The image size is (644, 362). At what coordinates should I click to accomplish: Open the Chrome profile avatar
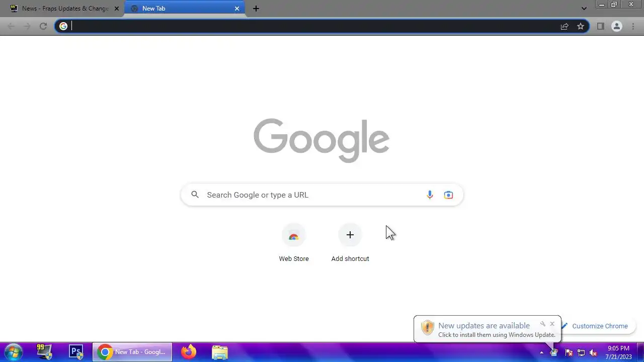pos(616,26)
